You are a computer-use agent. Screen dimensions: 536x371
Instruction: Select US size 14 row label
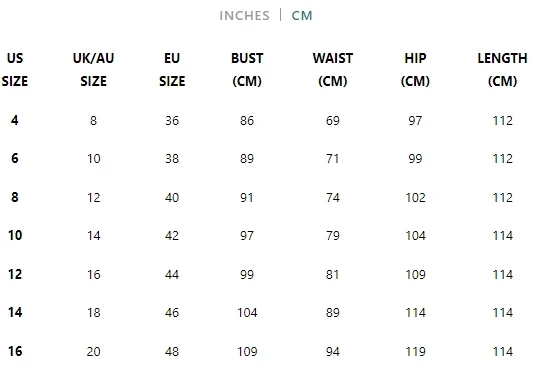[15, 312]
